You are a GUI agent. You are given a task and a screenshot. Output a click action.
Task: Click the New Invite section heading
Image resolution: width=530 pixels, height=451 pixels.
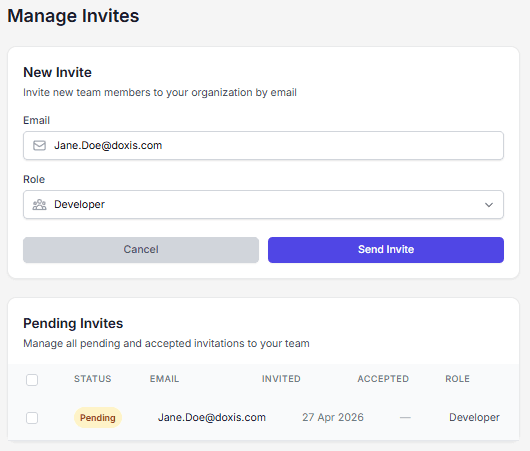(x=57, y=72)
